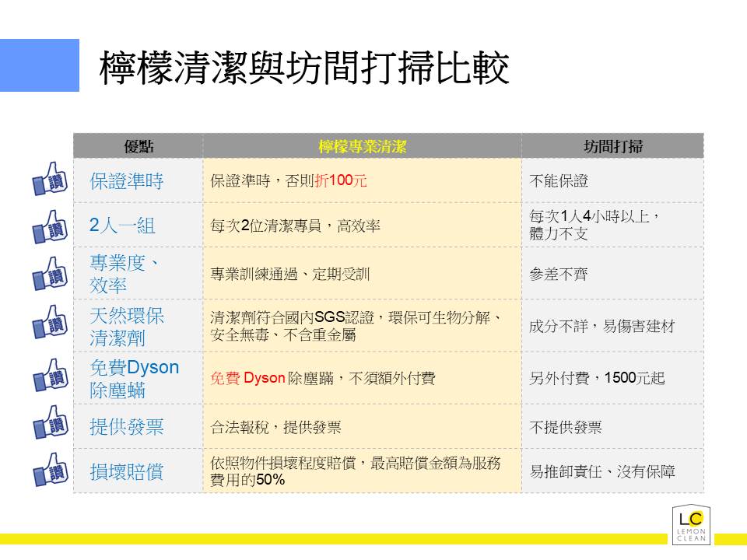The width and height of the screenshot is (747, 560).
Task: Click the thumbs-up icon beside 保證準時
Action: (x=50, y=180)
